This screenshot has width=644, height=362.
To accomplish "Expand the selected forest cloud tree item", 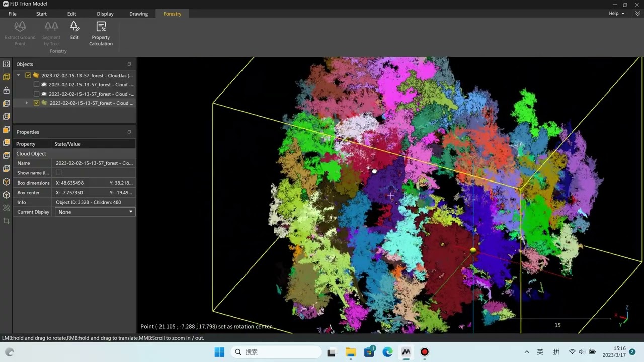I will pos(27,103).
